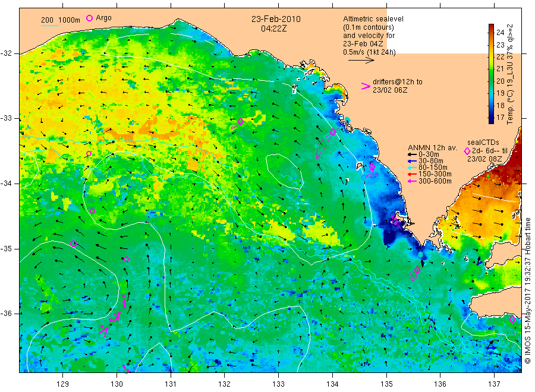Image resolution: width=535 pixels, height=392 pixels.
Task: Click the magenta 300-600m ANMN arrow
Action: coord(413,181)
